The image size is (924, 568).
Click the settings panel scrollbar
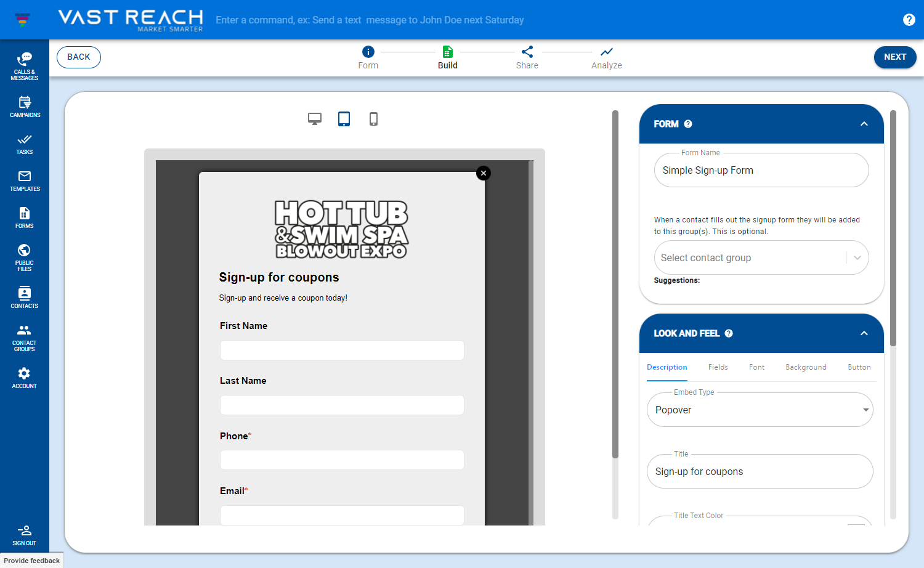pyautogui.click(x=893, y=228)
